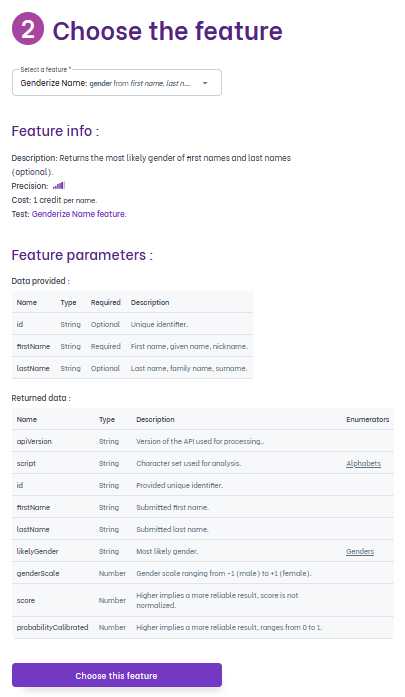This screenshot has height=697, width=405.
Task: Open the Alphabets enumerators link
Action: click(363, 463)
